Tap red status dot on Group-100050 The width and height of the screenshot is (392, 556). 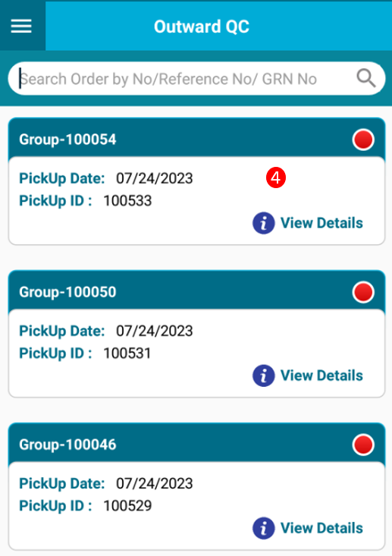click(363, 292)
